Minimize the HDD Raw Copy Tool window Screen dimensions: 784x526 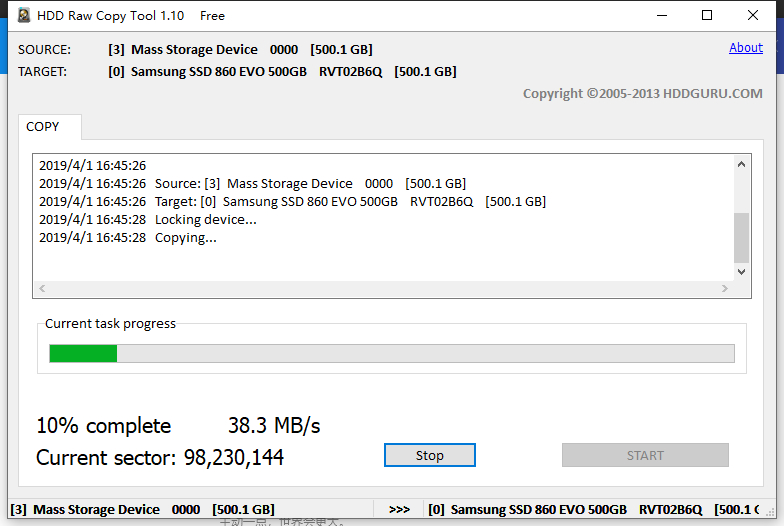(x=661, y=15)
